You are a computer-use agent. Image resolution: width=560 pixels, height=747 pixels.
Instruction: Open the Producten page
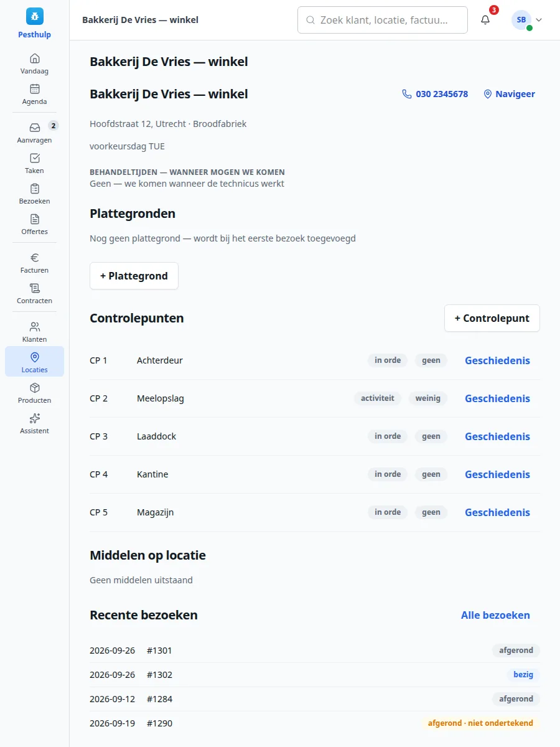click(34, 393)
